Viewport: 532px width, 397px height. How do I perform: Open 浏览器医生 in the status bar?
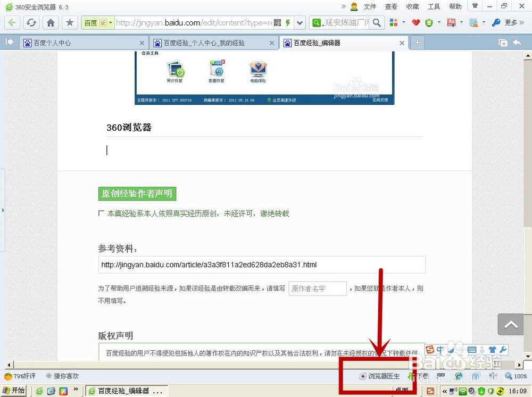(380, 376)
